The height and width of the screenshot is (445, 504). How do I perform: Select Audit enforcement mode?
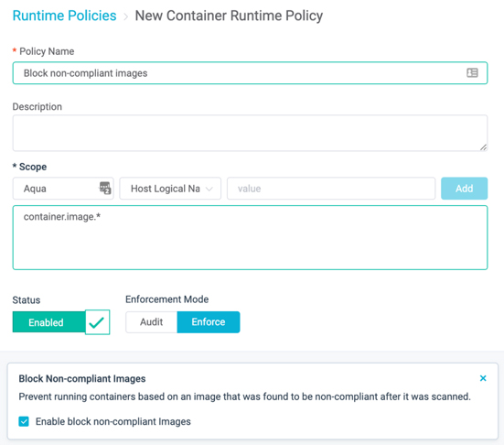[152, 321]
